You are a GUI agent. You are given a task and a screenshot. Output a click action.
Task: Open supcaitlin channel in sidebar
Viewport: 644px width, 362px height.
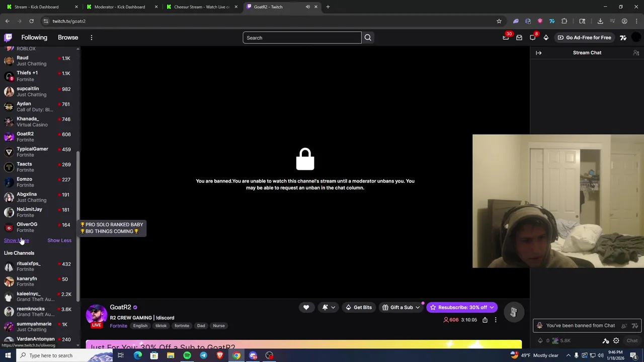(39, 92)
